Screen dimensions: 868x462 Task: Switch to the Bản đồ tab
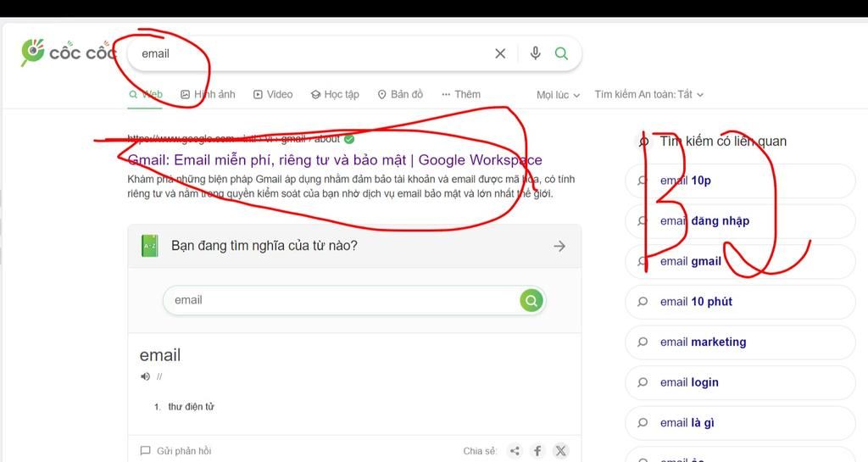point(400,94)
